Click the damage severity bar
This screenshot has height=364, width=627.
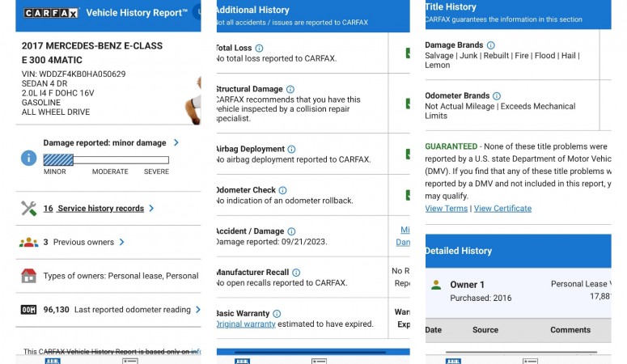pyautogui.click(x=106, y=160)
